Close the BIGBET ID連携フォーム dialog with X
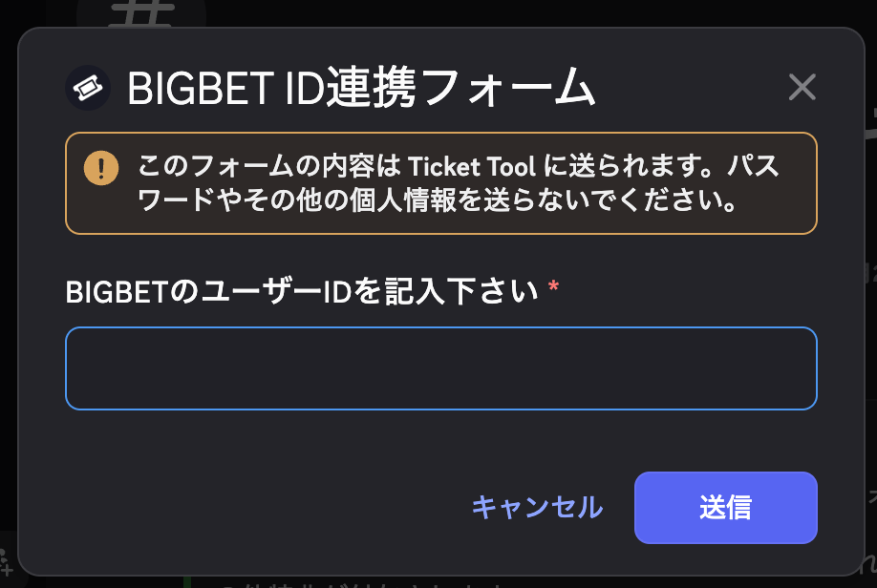Screen dimensions: 877x588 [x=802, y=87]
